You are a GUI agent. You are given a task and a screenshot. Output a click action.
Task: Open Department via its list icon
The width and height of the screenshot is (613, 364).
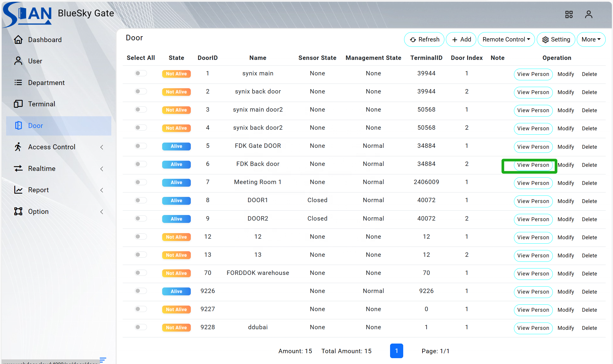(18, 82)
